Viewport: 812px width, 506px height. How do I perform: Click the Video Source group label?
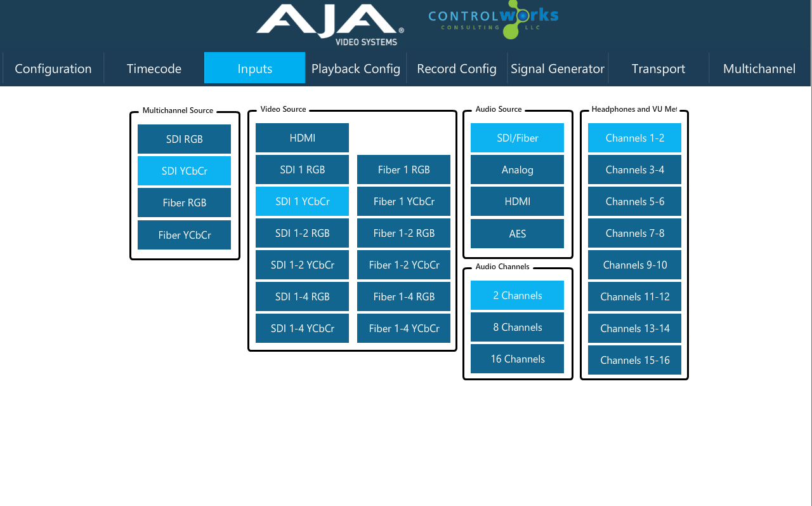[x=284, y=109]
